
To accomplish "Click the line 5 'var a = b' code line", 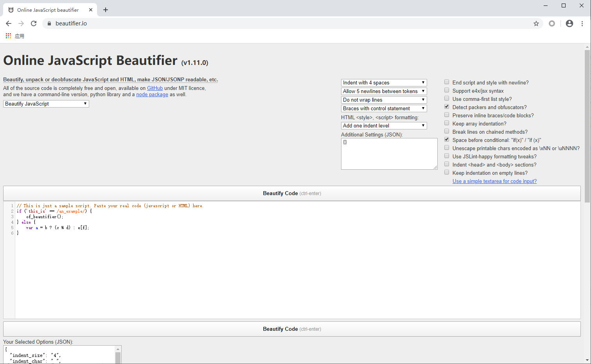I will point(57,228).
